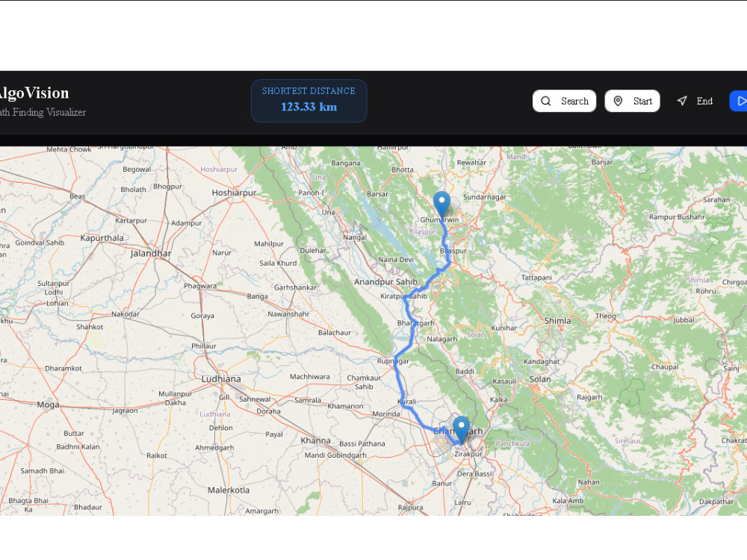The width and height of the screenshot is (747, 560).
Task: Click the Dera Bassi label
Action: point(474,474)
